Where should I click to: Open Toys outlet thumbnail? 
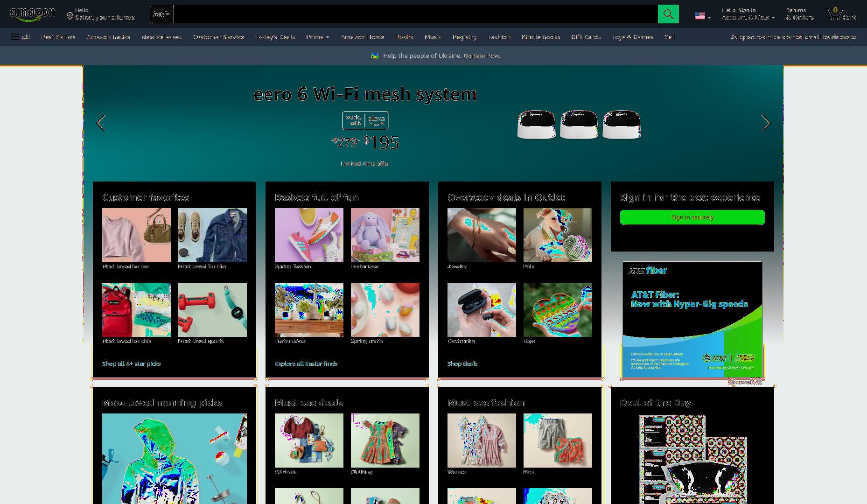558,310
